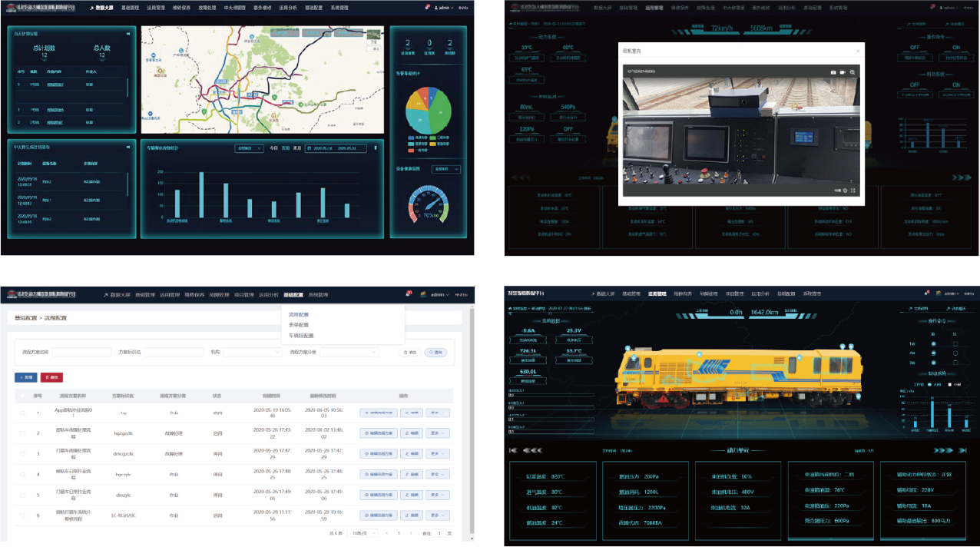Toggle the select-all checkbox in table header
Screen dimensions: 980x547
click(23, 396)
